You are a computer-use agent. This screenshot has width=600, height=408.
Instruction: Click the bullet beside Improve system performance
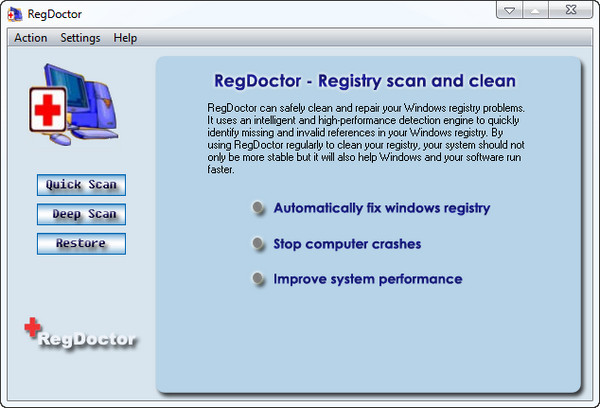pos(259,279)
